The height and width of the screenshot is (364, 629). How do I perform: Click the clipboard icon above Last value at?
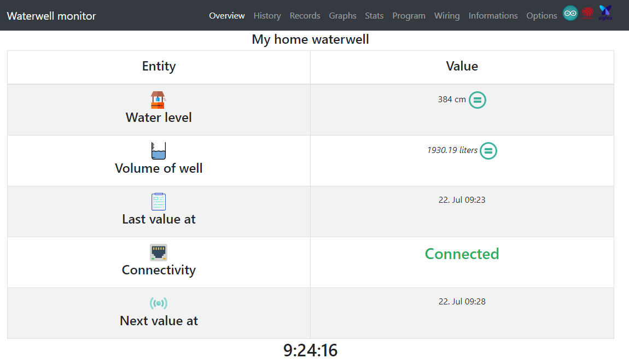[x=159, y=202]
